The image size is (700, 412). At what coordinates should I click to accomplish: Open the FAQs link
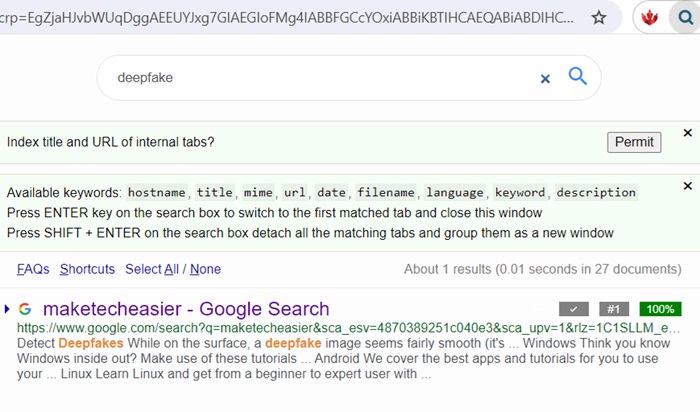(33, 269)
